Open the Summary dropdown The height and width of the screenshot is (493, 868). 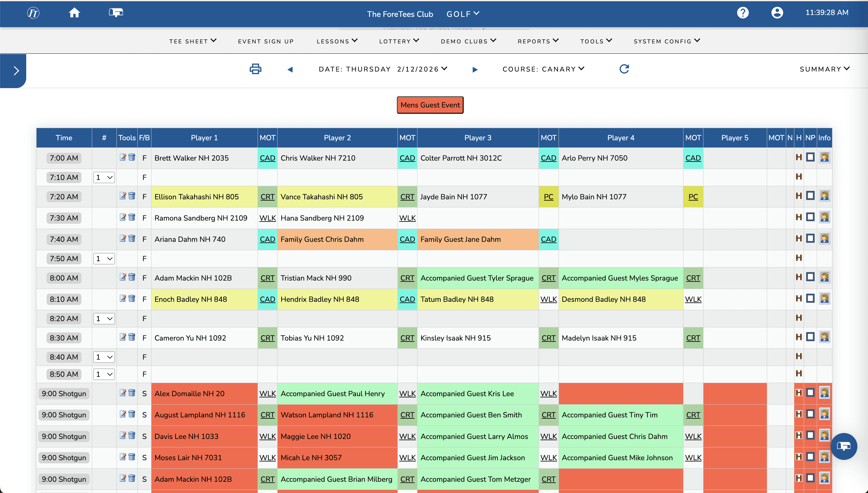click(x=824, y=69)
